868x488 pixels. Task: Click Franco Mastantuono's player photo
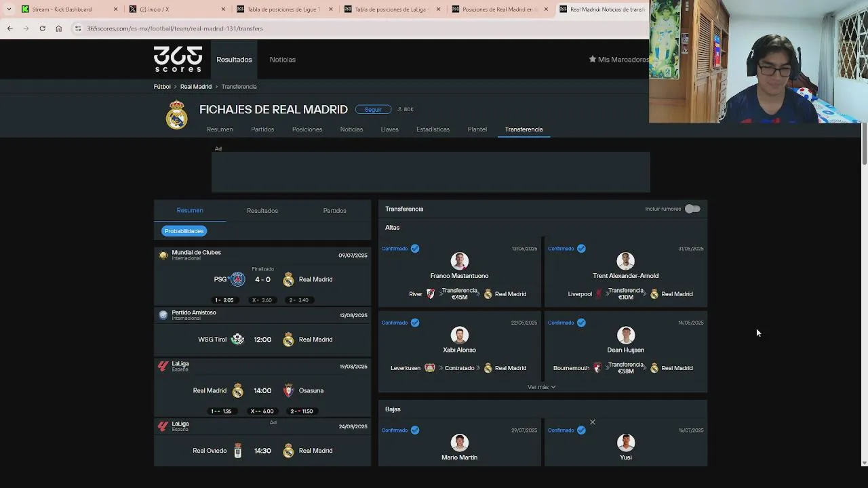point(459,261)
